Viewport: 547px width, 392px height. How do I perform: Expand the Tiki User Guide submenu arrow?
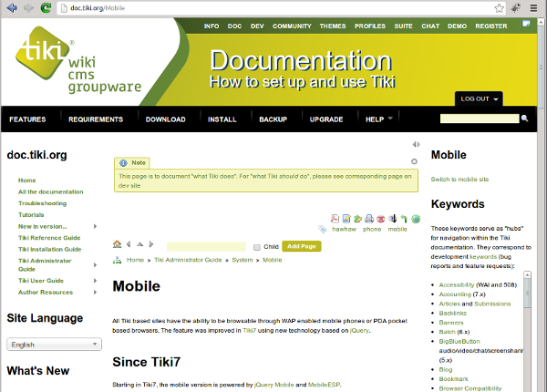click(x=95, y=281)
